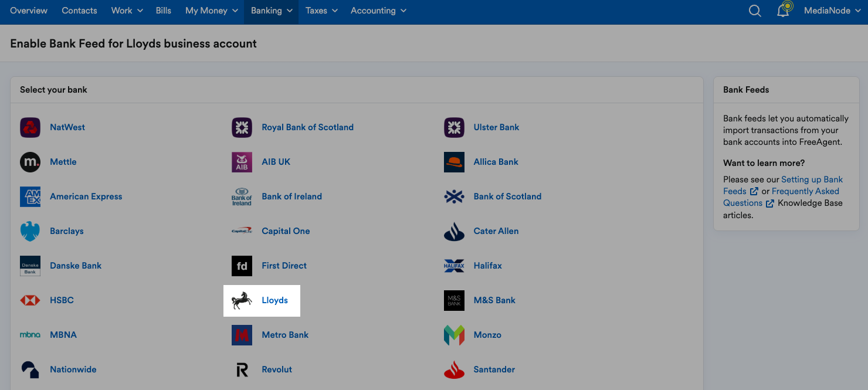The width and height of the screenshot is (868, 390).
Task: Click the Mettle logo icon
Action: click(x=30, y=162)
